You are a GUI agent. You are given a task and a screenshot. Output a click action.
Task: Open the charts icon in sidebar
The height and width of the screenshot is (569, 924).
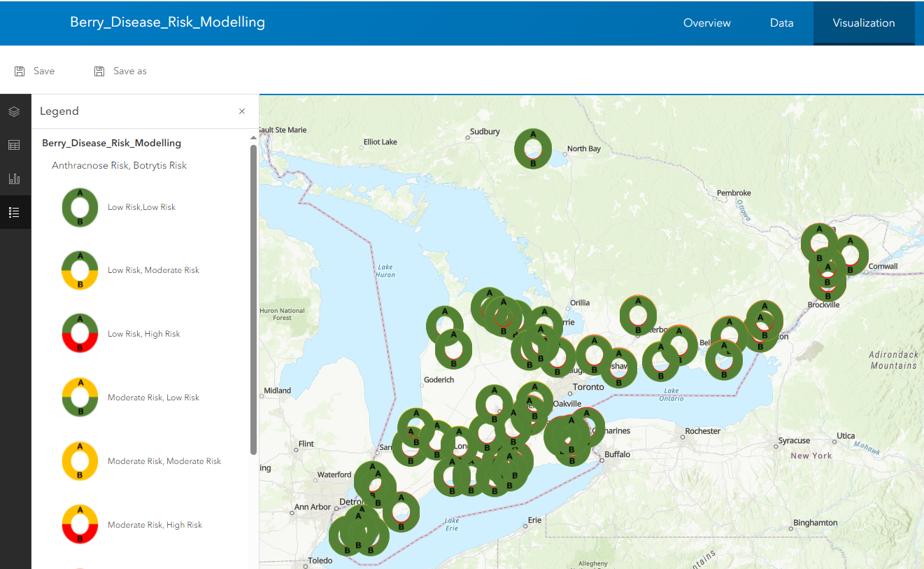(14, 178)
